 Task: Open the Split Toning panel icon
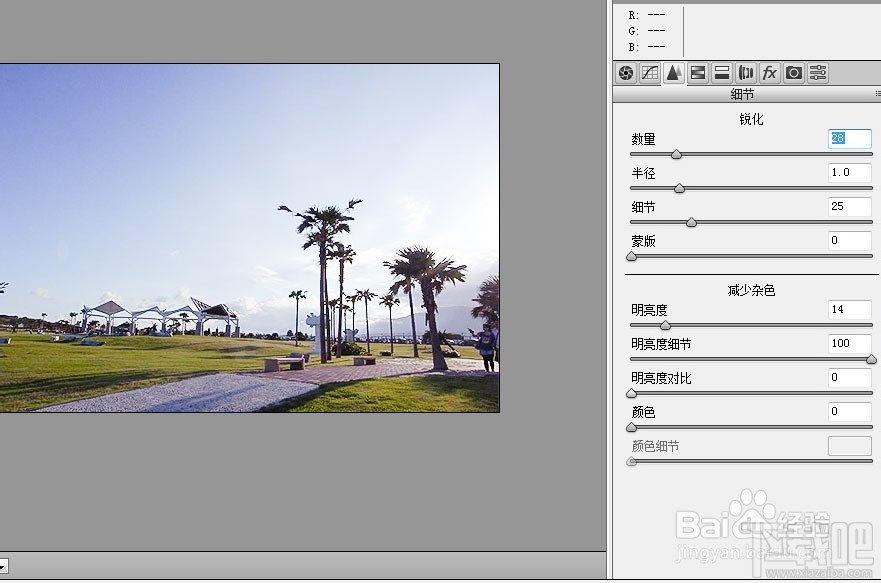(721, 72)
